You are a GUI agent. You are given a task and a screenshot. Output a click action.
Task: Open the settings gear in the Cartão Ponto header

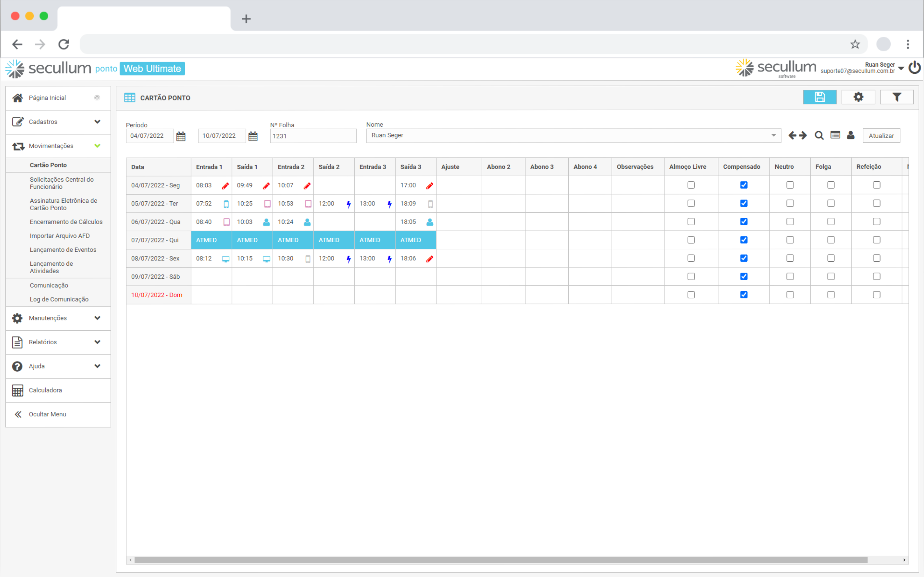pos(858,97)
